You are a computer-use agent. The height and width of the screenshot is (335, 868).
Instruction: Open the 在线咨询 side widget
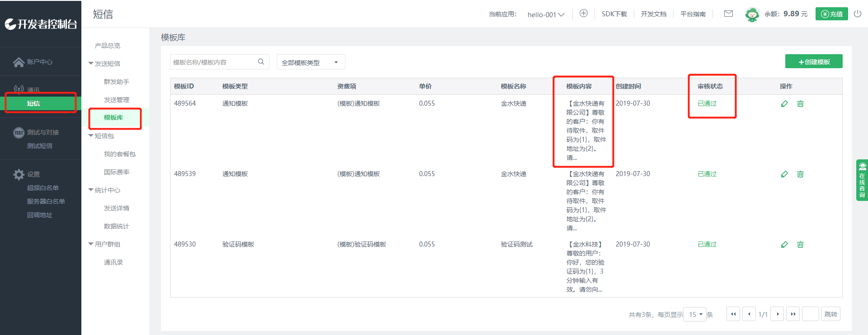click(x=862, y=180)
